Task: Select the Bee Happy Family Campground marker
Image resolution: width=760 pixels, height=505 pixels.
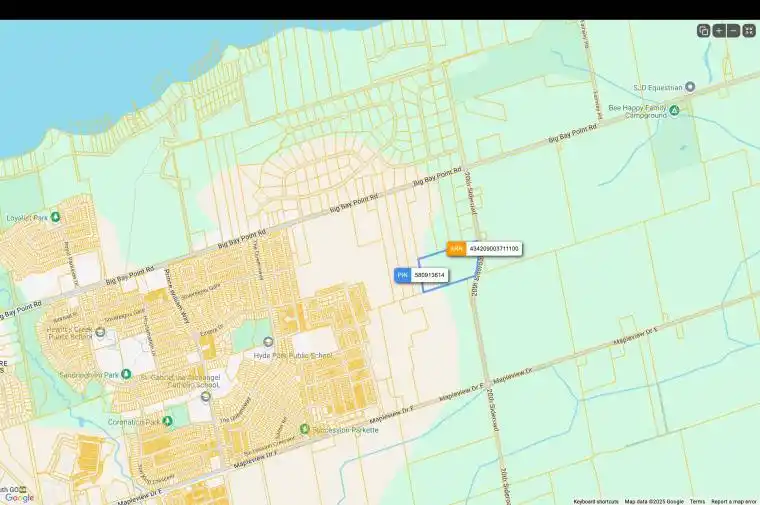Action: 675,110
